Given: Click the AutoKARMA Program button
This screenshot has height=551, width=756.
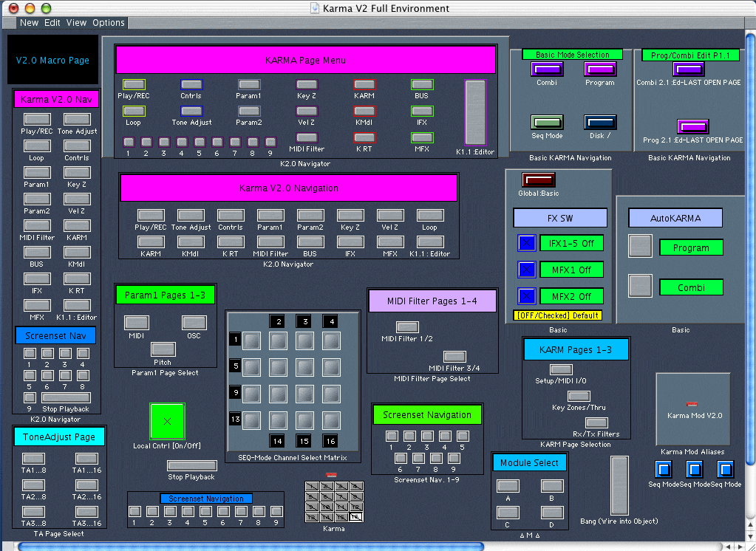Looking at the screenshot, I should (640, 246).
